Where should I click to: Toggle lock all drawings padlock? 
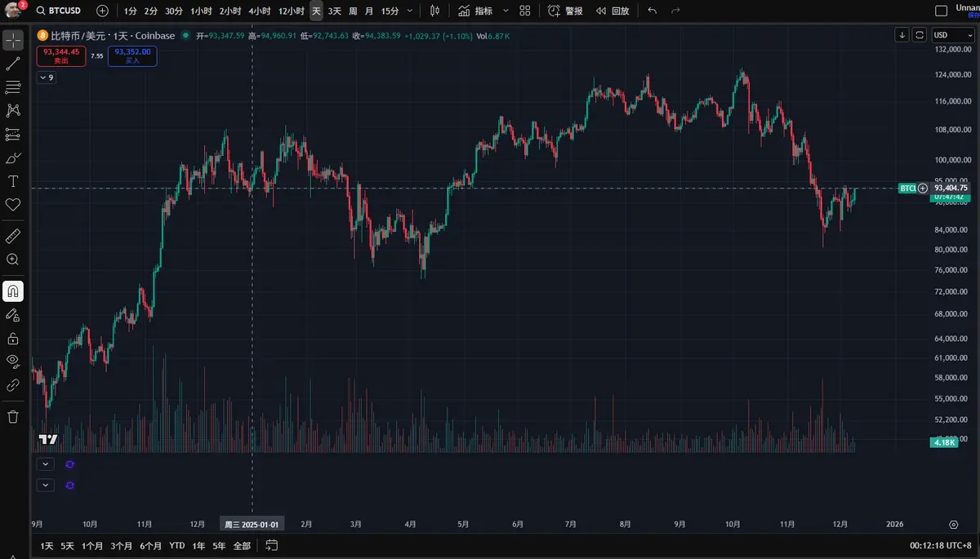tap(13, 338)
